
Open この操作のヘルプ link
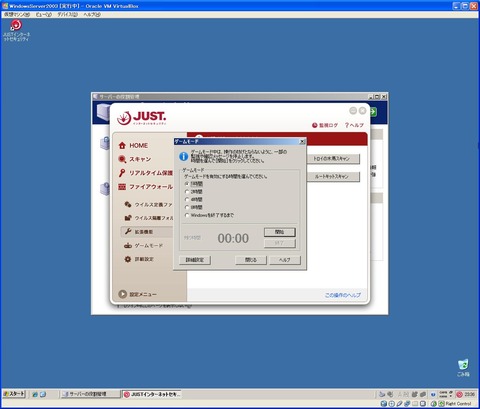pyautogui.click(x=343, y=295)
